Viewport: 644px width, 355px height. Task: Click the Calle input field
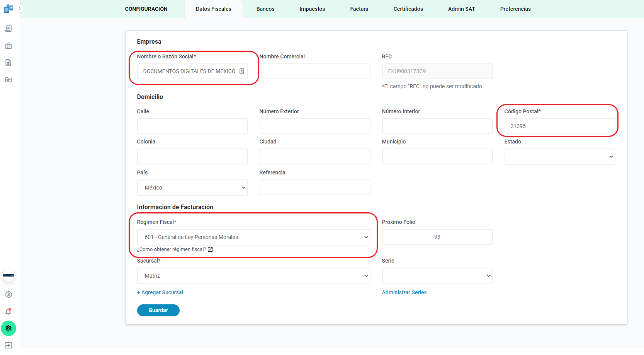192,126
